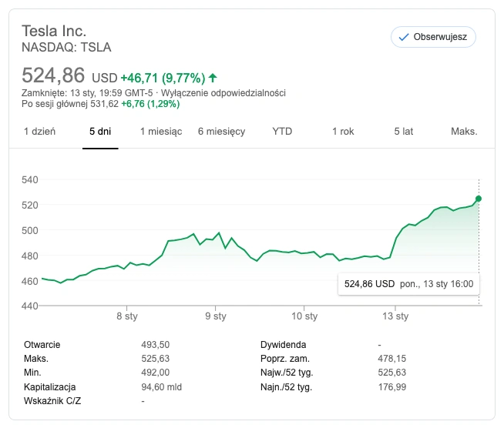Click the Tesla Inc. title
The width and height of the screenshot is (504, 428).
pyautogui.click(x=54, y=31)
